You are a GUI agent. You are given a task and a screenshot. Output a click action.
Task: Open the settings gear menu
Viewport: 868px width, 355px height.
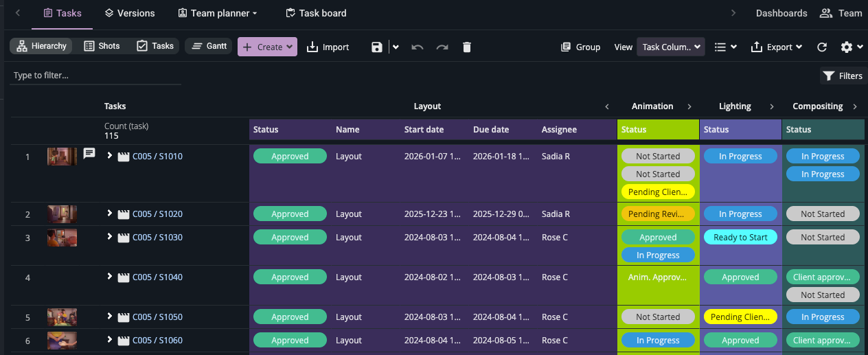coord(851,47)
